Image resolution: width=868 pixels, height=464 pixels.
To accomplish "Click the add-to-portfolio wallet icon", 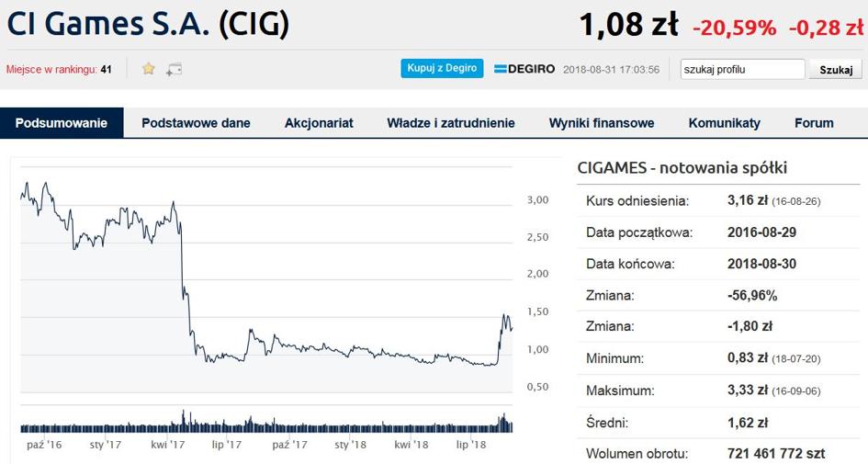I will (174, 69).
